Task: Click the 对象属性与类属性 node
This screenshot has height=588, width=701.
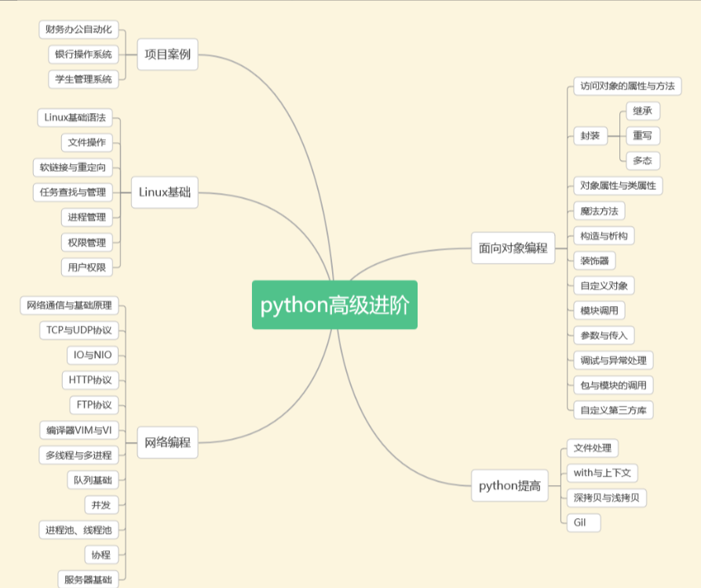Action: pos(619,185)
